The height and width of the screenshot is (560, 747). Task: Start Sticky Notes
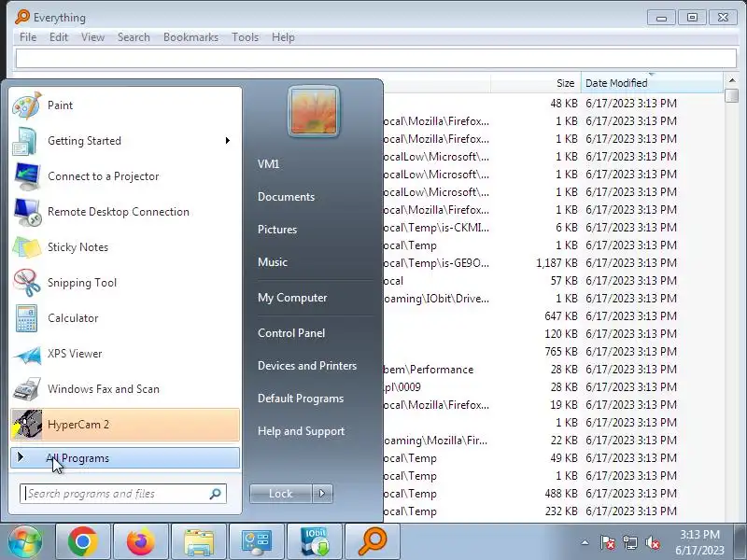[x=125, y=247]
